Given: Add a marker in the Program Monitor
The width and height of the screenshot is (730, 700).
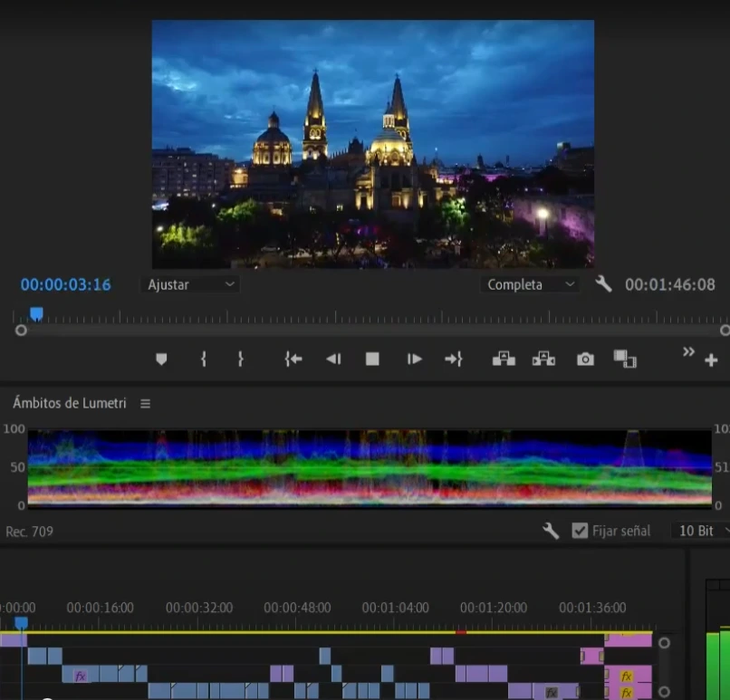Looking at the screenshot, I should point(161,360).
